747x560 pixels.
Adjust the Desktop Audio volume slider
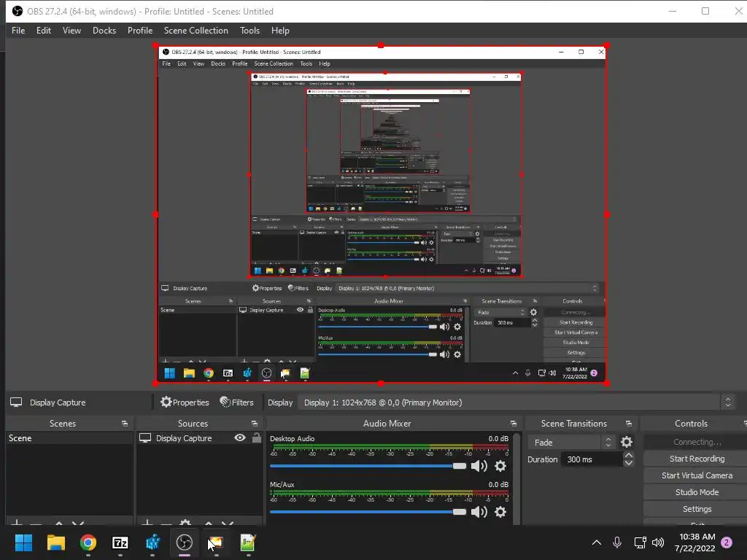point(368,466)
